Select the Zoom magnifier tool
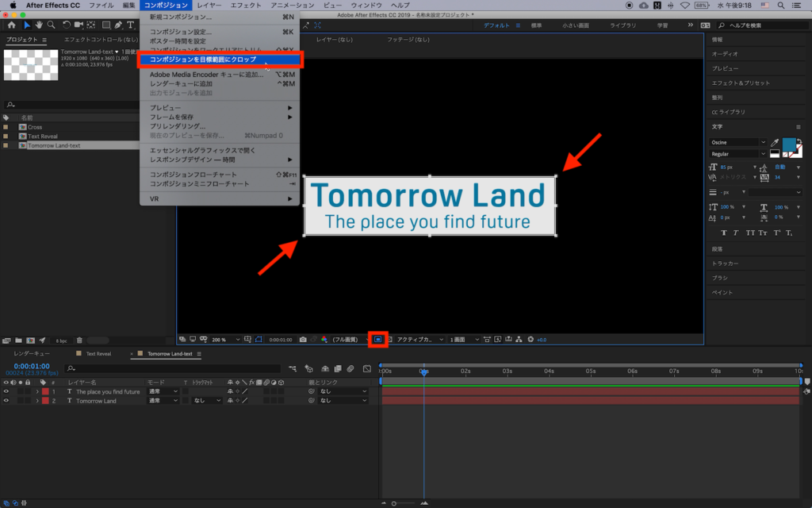The image size is (812, 508). tap(51, 25)
